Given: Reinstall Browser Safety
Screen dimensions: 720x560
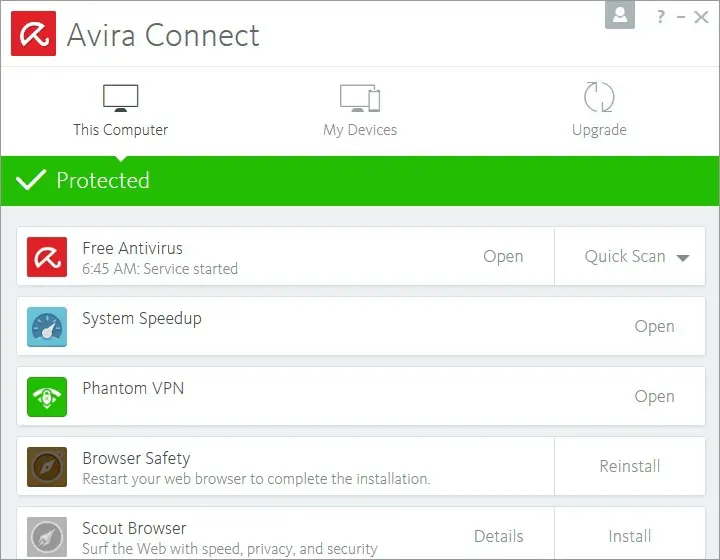Looking at the screenshot, I should [x=630, y=467].
